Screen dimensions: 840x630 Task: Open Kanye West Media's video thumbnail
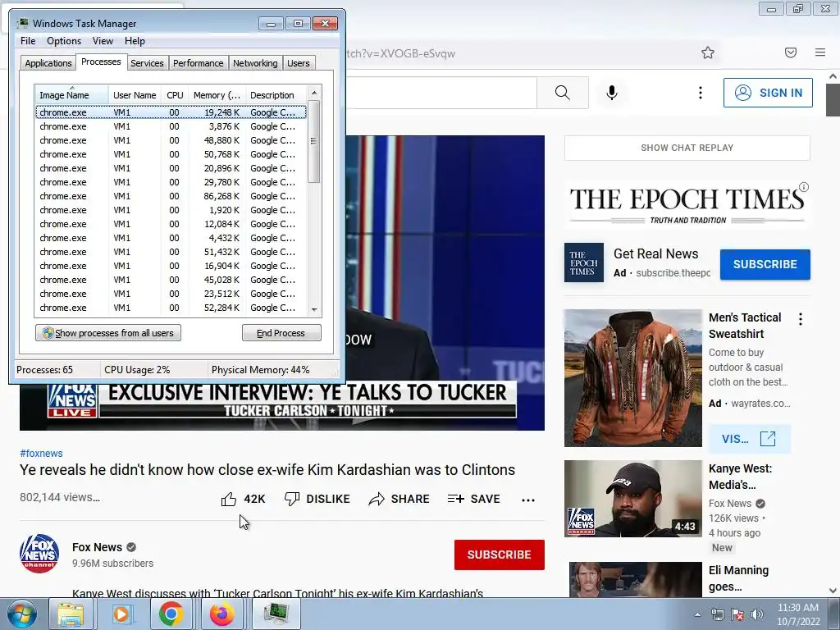coord(632,499)
